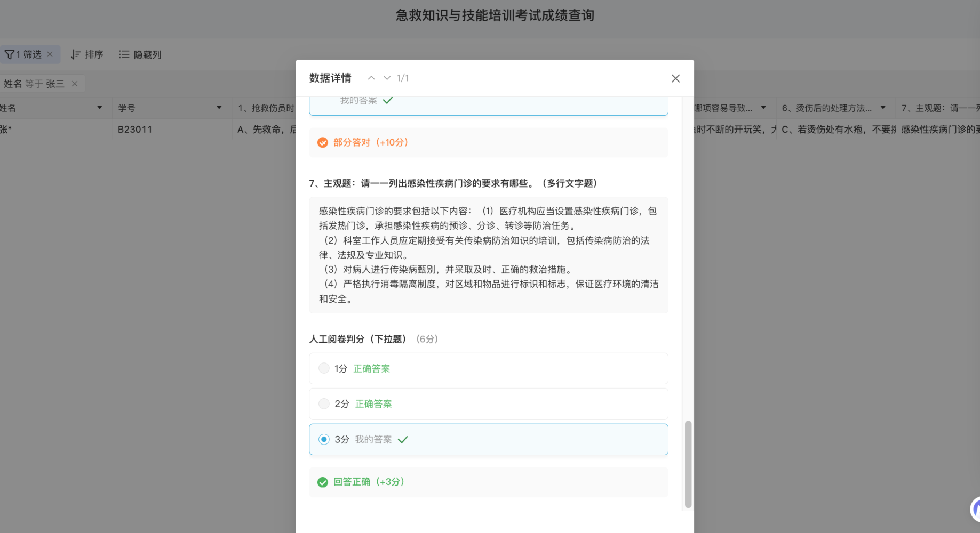
Task: Select the 2分 radio option
Action: [x=324, y=403]
